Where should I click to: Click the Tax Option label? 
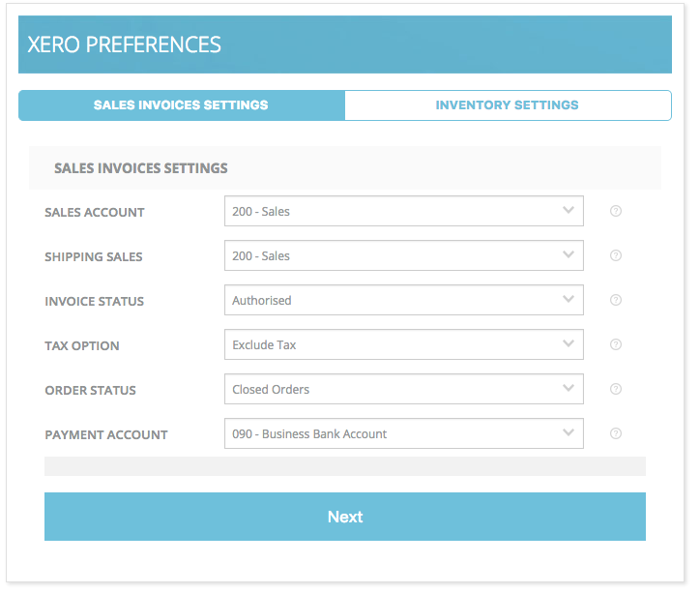(x=82, y=346)
